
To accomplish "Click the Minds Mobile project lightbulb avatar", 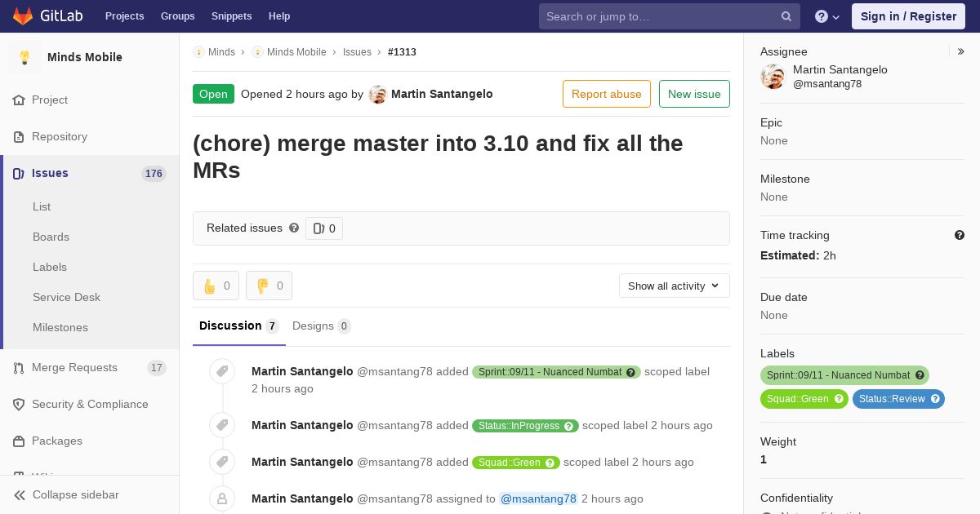I will point(24,57).
